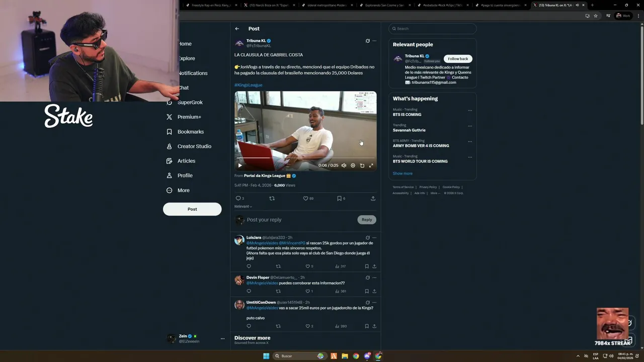Open video settings gear
Viewport: 644px width, 362px height.
point(353,165)
